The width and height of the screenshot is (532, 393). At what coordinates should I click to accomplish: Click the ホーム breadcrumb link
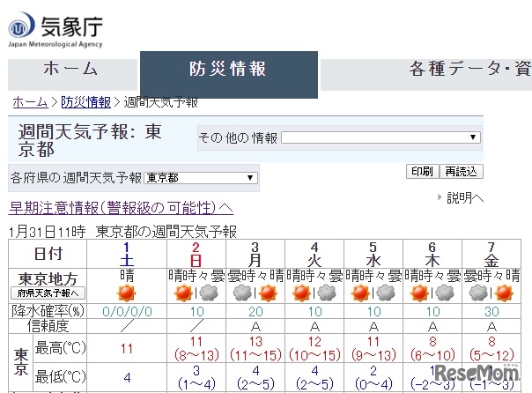tap(30, 102)
